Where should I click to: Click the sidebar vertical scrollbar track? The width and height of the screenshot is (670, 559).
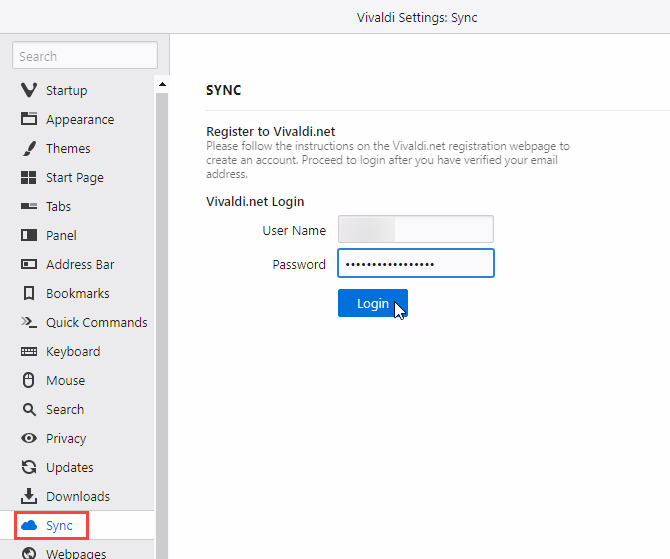point(162,325)
